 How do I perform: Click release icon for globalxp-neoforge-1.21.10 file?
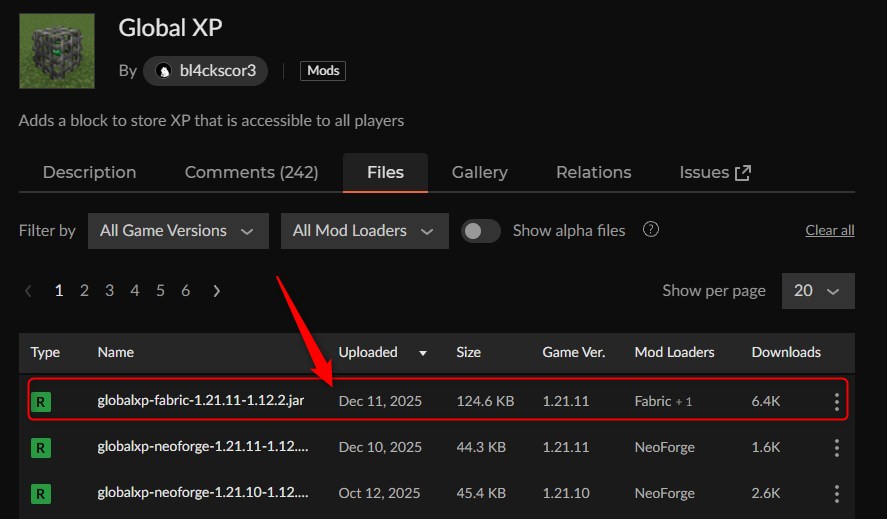[x=41, y=494]
